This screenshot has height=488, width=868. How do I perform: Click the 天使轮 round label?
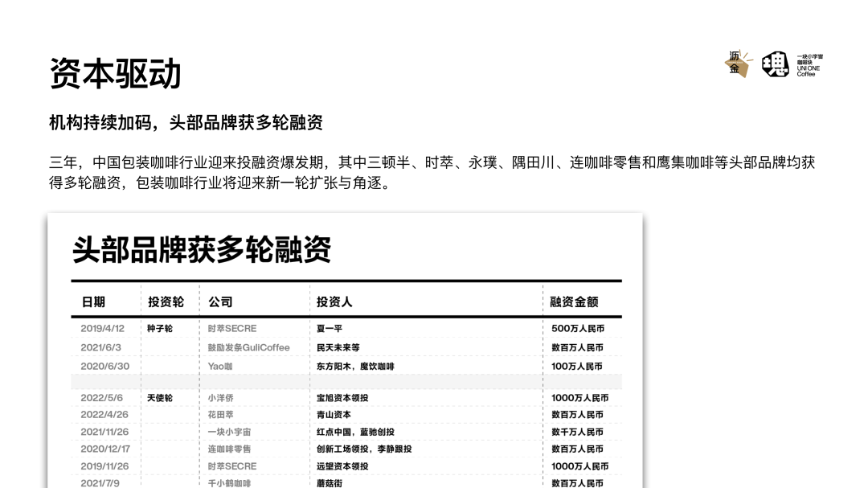click(160, 398)
